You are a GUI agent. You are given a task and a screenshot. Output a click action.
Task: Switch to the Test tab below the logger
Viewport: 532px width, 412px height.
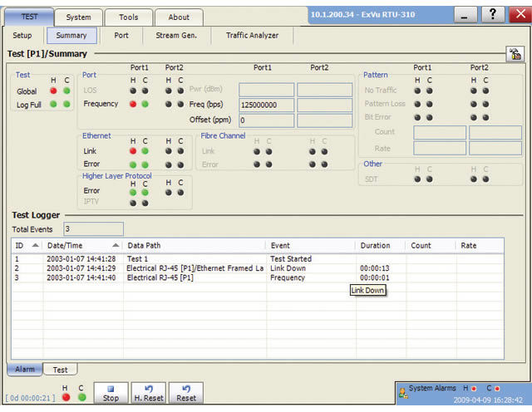60,370
